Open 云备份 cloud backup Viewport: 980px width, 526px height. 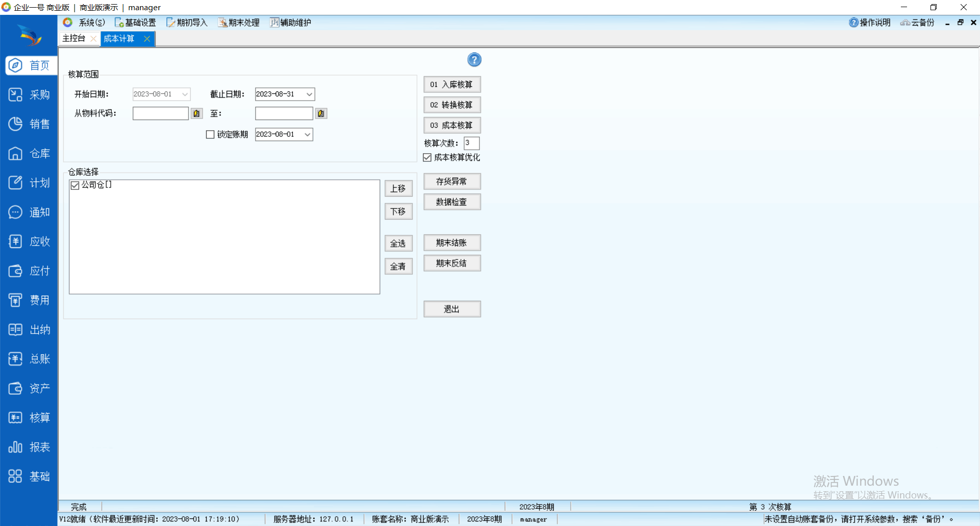click(918, 22)
